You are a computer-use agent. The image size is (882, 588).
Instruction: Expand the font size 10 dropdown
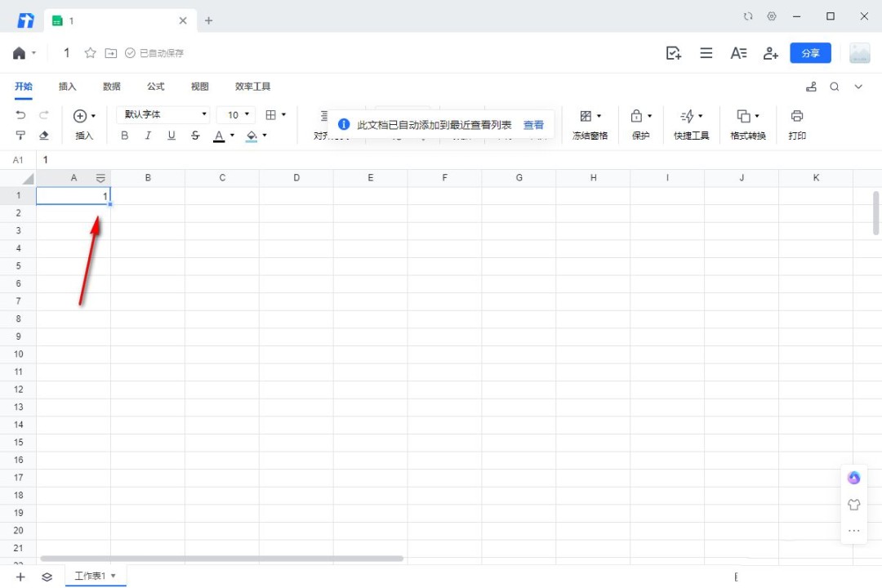point(247,115)
